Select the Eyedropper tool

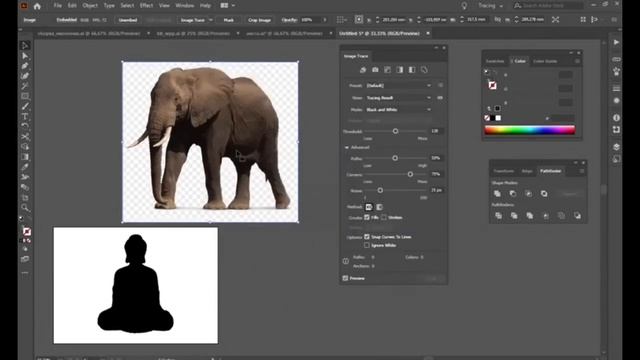25,167
